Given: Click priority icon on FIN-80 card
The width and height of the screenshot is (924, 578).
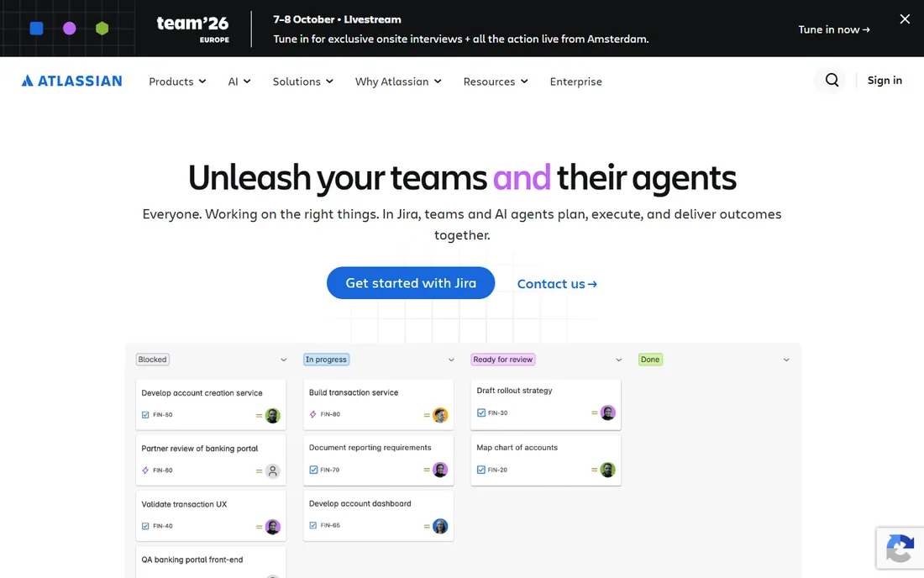Looking at the screenshot, I should [x=427, y=415].
